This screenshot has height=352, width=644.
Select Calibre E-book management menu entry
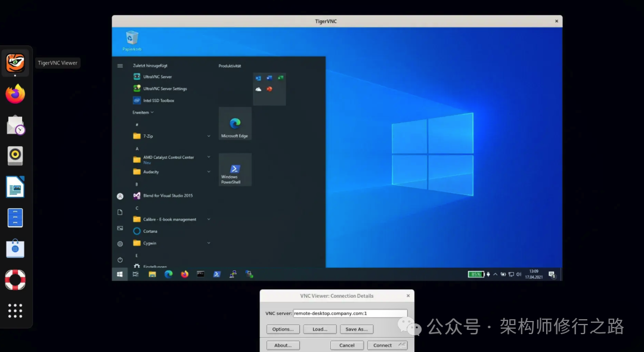pyautogui.click(x=170, y=220)
